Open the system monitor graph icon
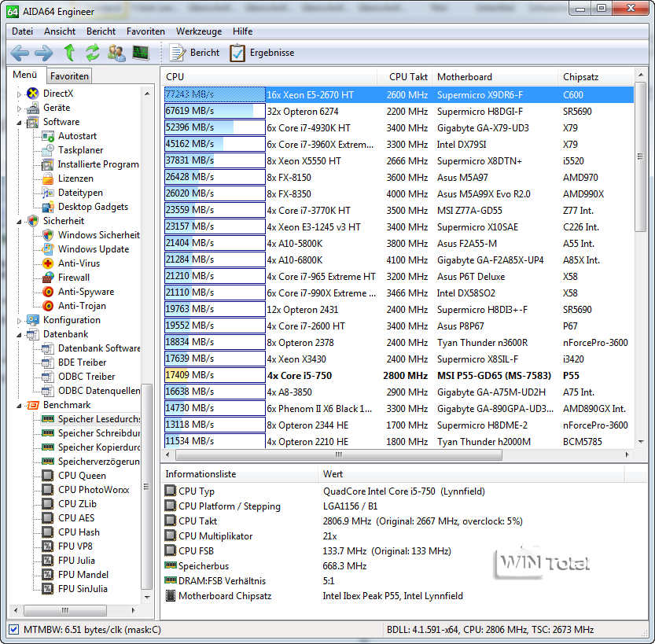This screenshot has height=644, width=655. point(141,53)
